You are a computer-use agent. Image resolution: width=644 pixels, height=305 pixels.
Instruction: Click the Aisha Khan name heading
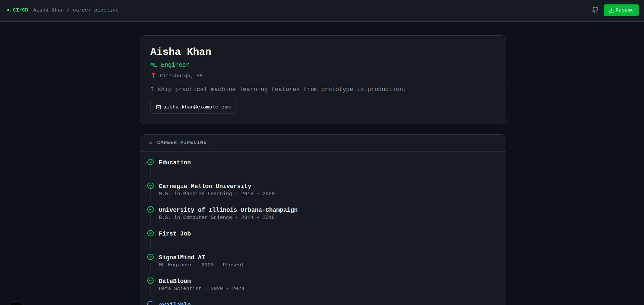(x=181, y=52)
